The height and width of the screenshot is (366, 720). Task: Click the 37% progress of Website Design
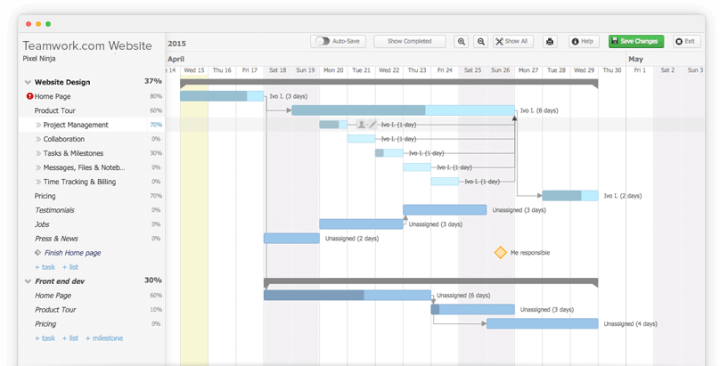(153, 81)
